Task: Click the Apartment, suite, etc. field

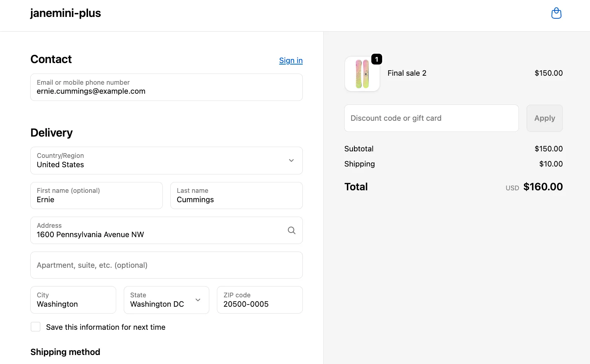Action: point(166,265)
